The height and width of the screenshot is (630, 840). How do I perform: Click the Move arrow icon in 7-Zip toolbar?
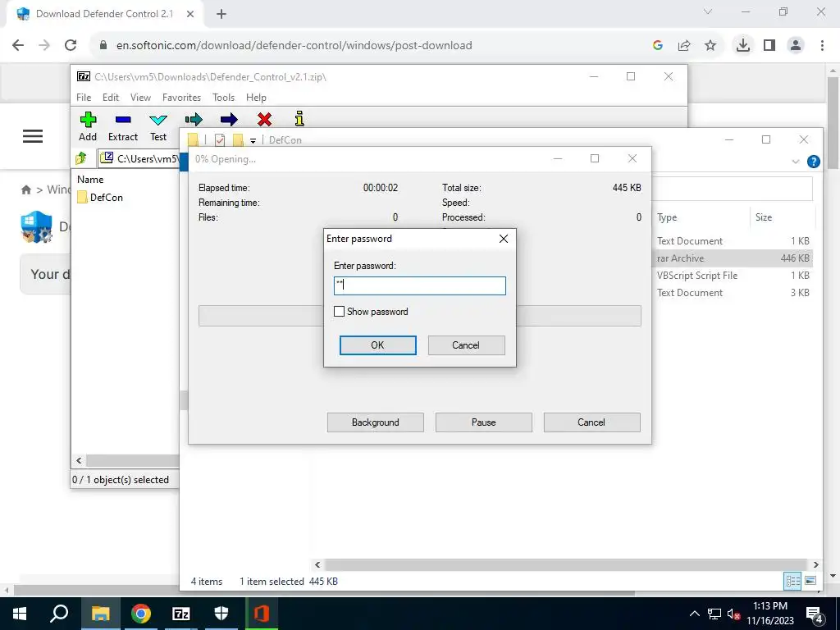click(x=229, y=119)
